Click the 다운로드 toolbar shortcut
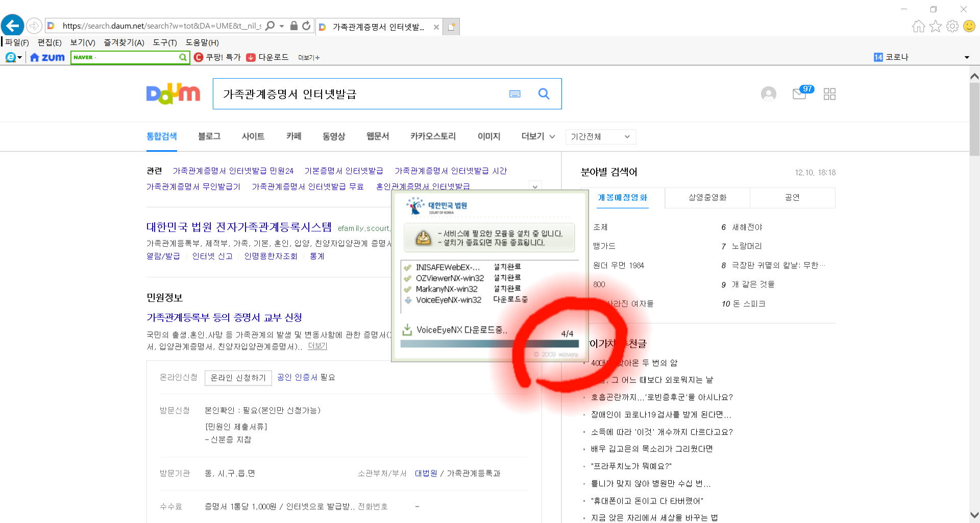This screenshot has width=980, height=523. (267, 57)
